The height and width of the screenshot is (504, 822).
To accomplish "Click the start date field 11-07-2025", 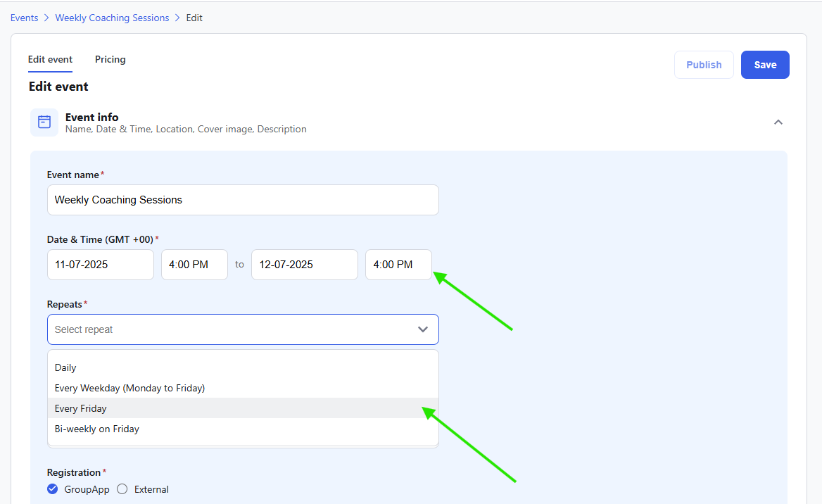I will pos(101,265).
